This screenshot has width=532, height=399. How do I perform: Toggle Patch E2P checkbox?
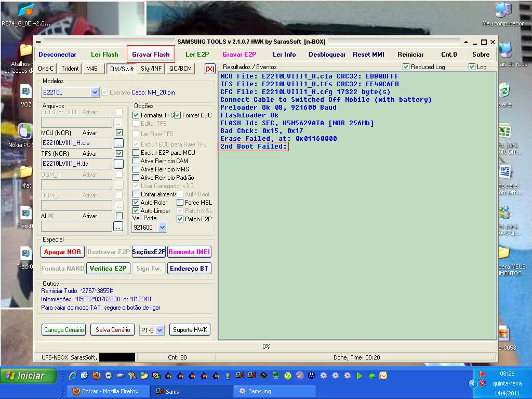180,219
